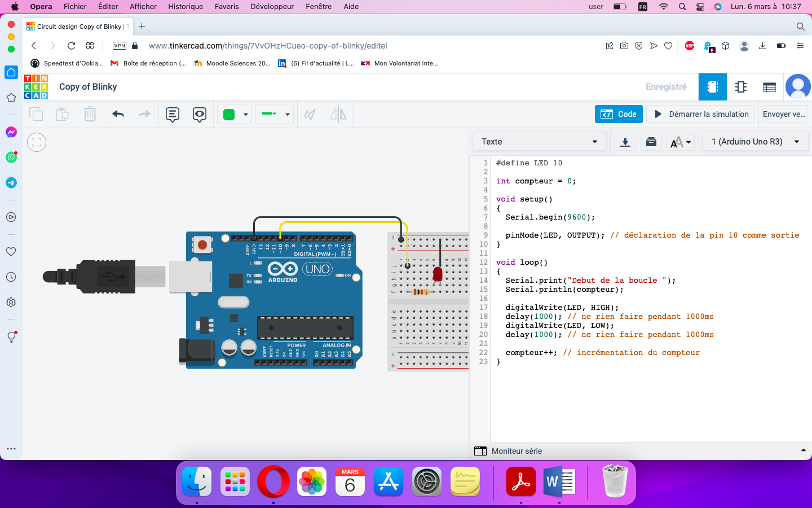Screen dimensions: 812x508
Task: Select the Circuit design Copy of Blinky tab
Action: tap(77, 27)
